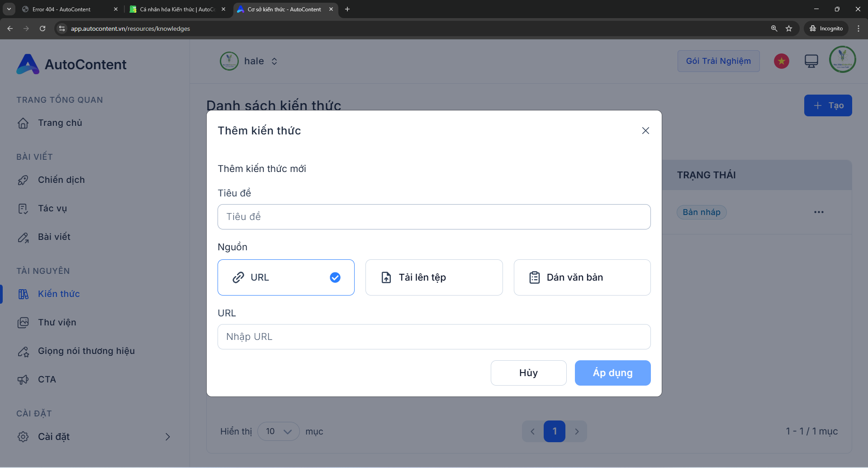
Task: Open the items-per-page dropdown showing 10
Action: (x=278, y=431)
